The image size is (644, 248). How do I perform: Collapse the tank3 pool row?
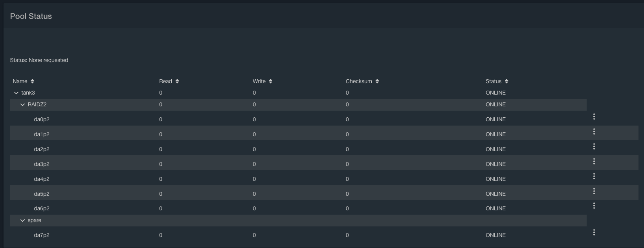coord(16,93)
